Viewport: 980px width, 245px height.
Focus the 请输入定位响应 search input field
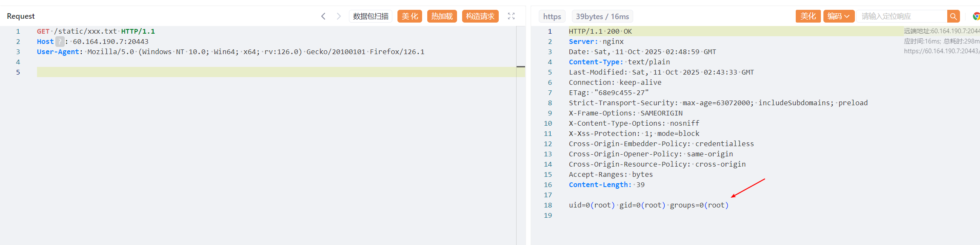[901, 17]
